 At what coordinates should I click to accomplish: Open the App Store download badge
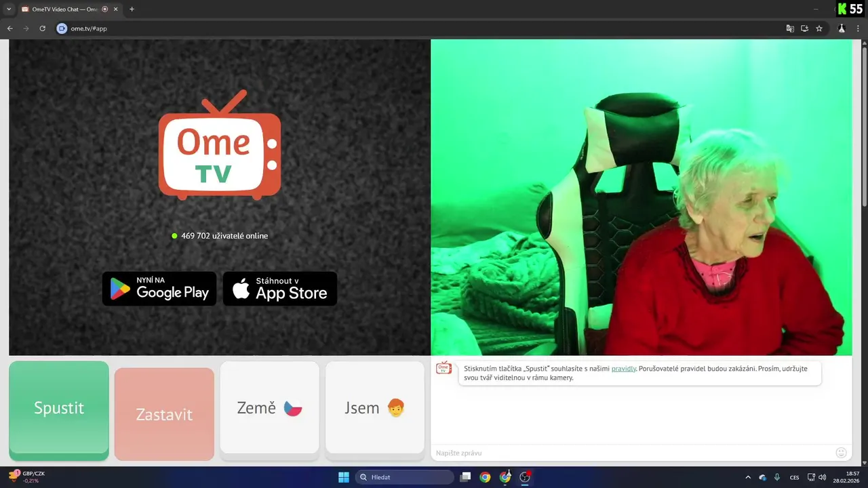tap(280, 289)
